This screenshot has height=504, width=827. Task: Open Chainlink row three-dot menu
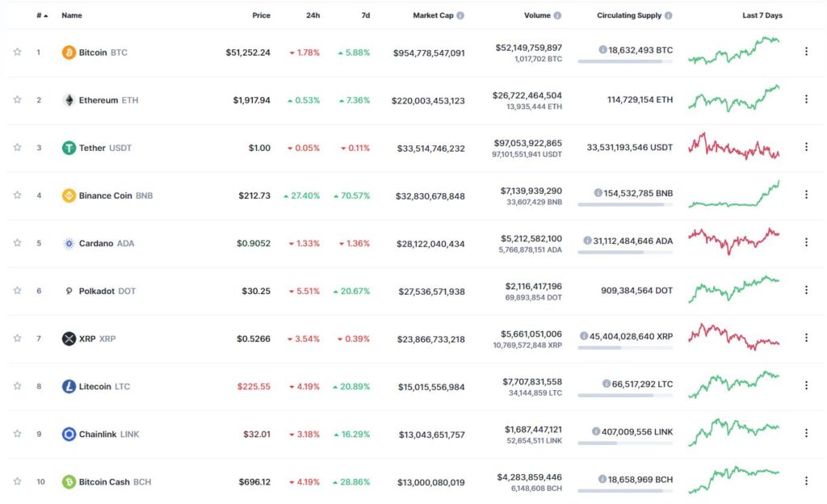pyautogui.click(x=806, y=433)
